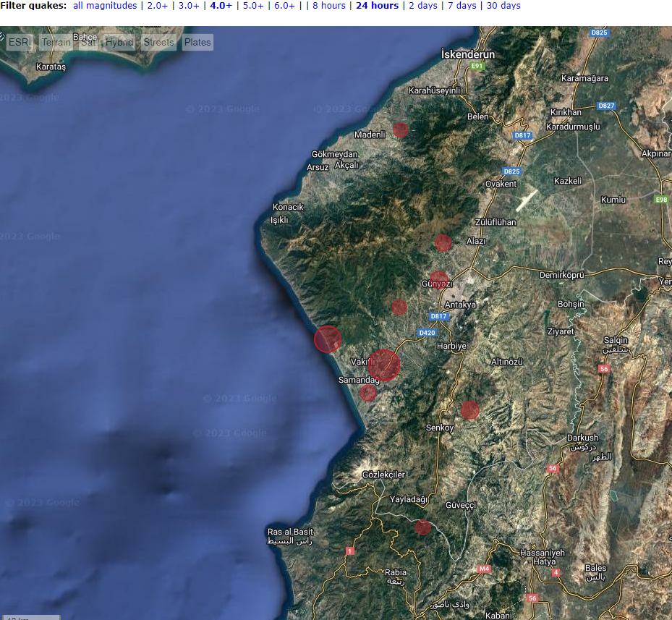The width and height of the screenshot is (672, 620).
Task: Click the D827 road shield near Kırıkhan
Action: pyautogui.click(x=606, y=106)
